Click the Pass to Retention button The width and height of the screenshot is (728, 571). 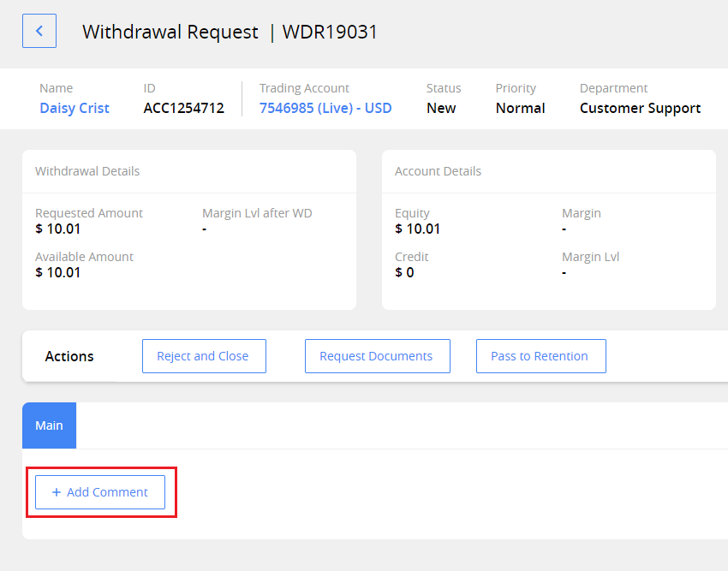pyautogui.click(x=540, y=356)
